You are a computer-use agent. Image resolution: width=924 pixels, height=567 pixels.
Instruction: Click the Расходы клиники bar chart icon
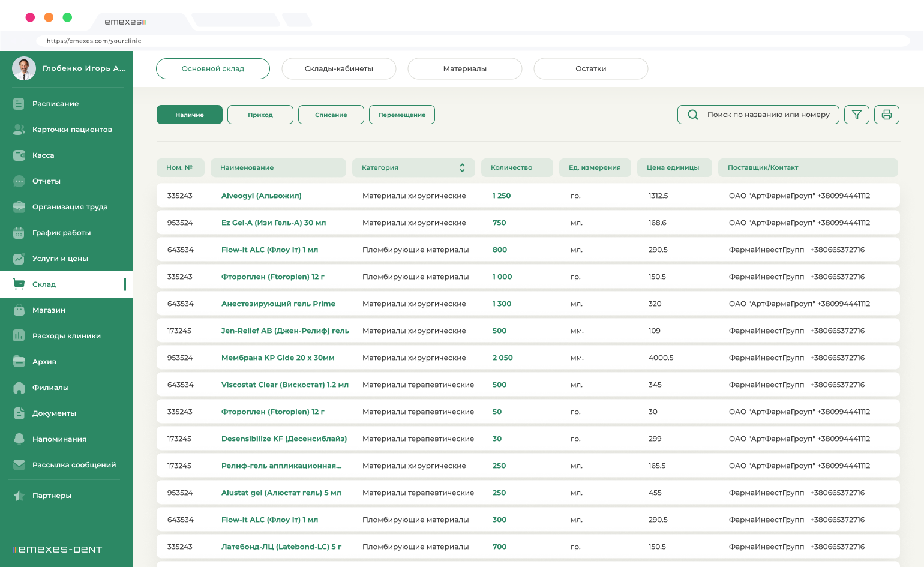pos(19,336)
